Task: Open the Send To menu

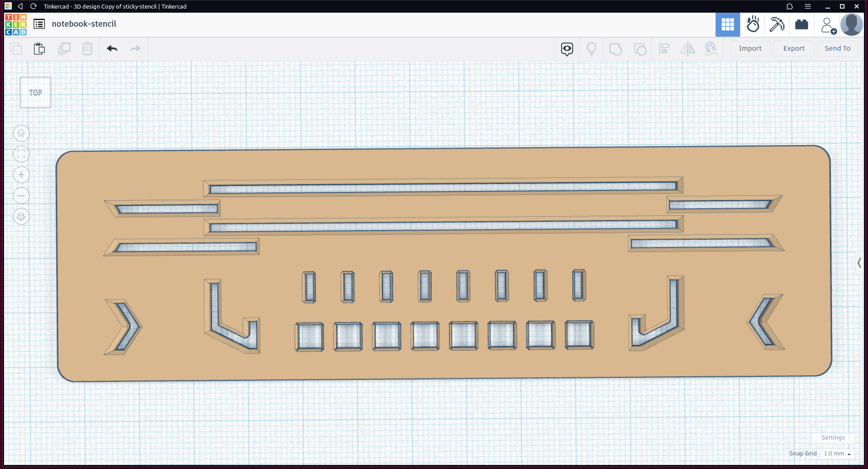Action: click(837, 48)
